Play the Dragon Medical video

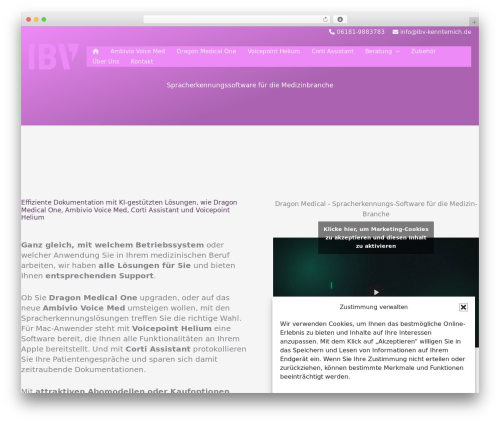click(376, 292)
